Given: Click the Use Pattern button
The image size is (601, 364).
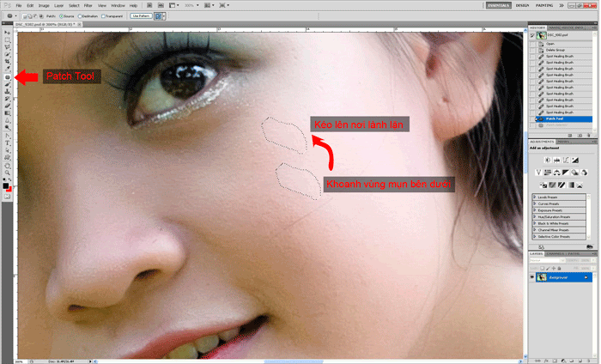Looking at the screenshot, I should (141, 15).
